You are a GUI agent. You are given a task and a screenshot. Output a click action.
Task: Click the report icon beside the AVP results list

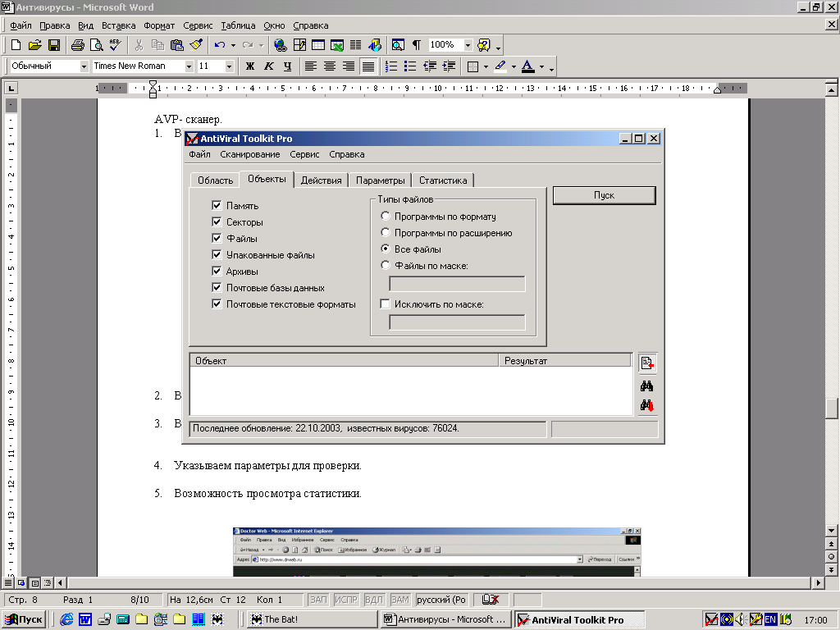647,363
